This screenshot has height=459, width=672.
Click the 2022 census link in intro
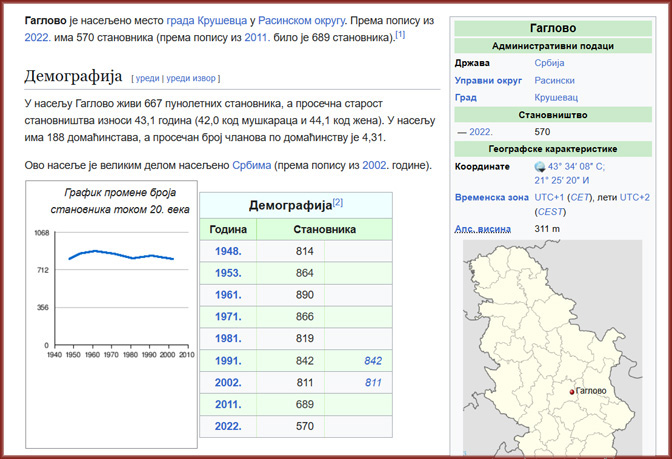(37, 38)
